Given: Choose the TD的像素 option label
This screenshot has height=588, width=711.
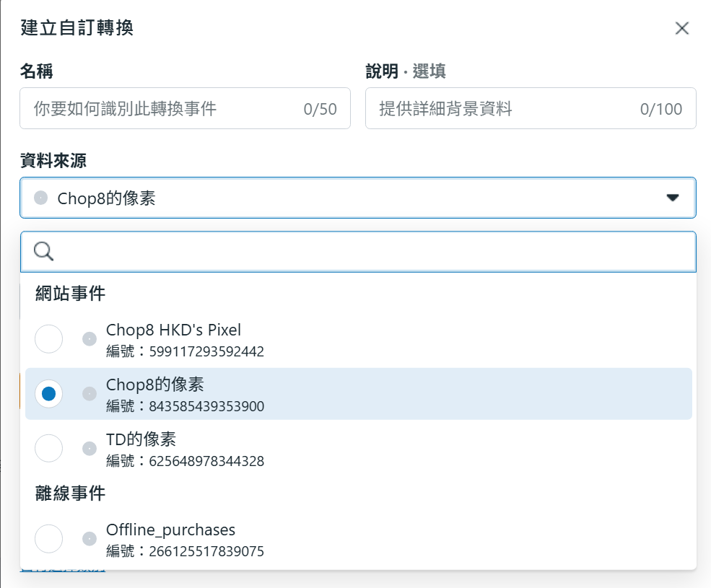Looking at the screenshot, I should coord(141,439).
